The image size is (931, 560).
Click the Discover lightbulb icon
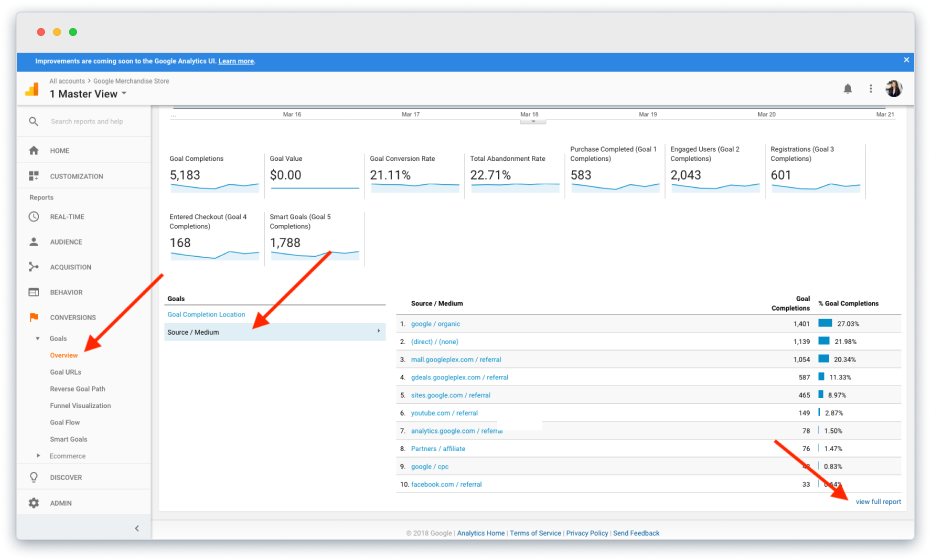[x=34, y=477]
